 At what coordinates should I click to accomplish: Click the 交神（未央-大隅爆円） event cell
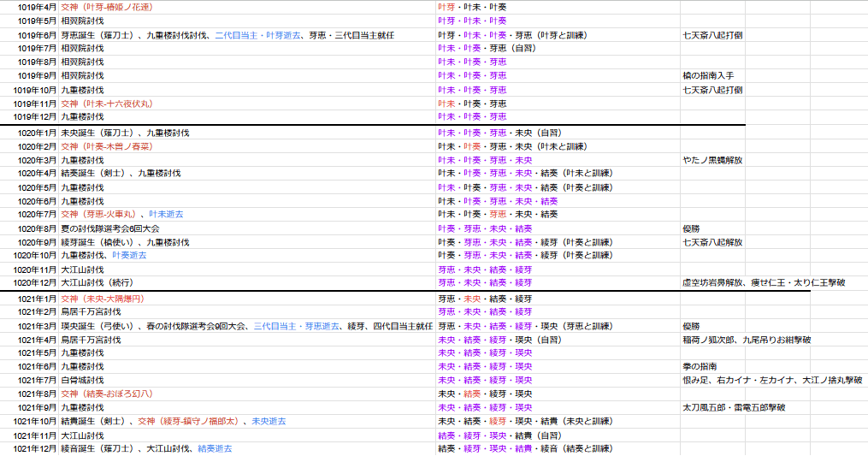[x=102, y=299]
